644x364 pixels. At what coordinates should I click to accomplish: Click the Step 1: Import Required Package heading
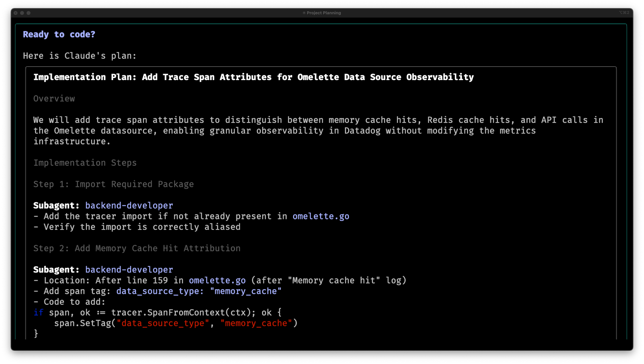tap(114, 184)
